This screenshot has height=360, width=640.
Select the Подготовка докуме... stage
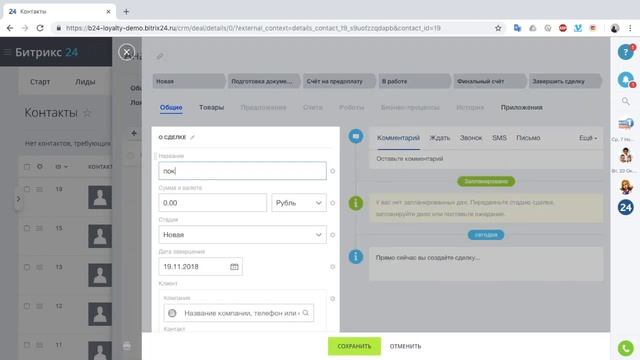(264, 81)
